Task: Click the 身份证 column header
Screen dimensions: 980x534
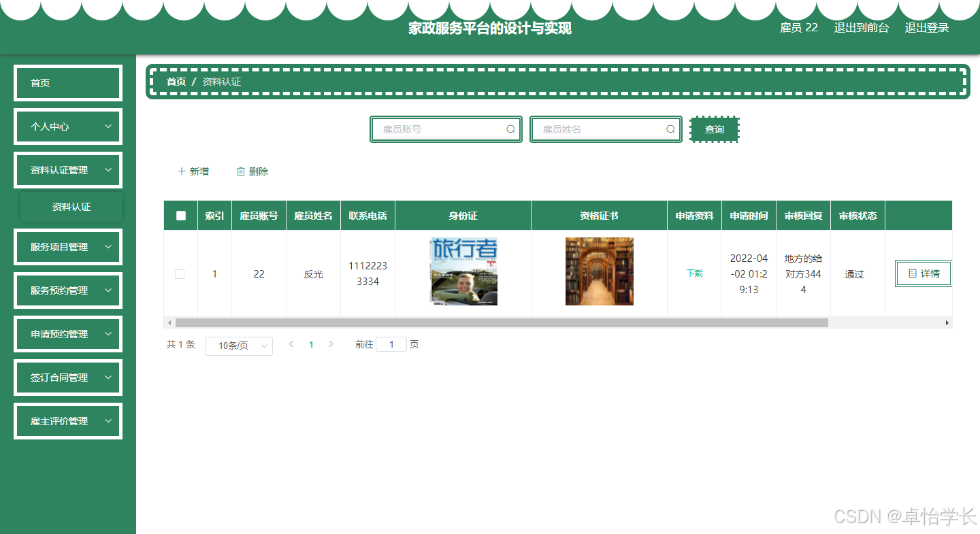Action: pos(463,216)
